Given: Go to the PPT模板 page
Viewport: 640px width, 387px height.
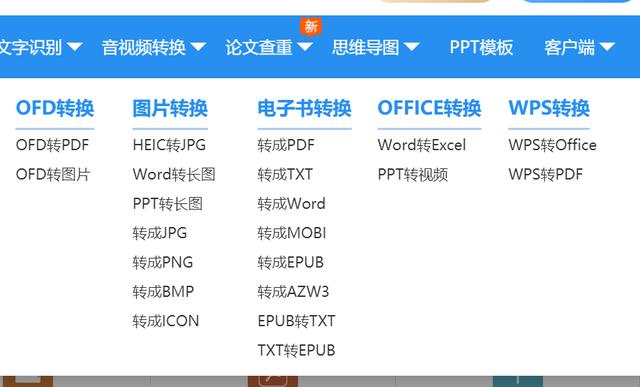Looking at the screenshot, I should [481, 47].
